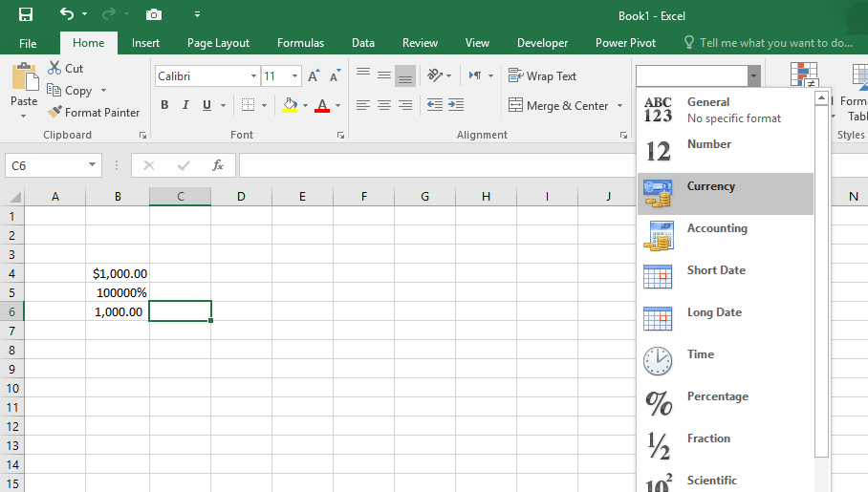Cut the selection
This screenshot has width=868, height=492.
pos(65,69)
